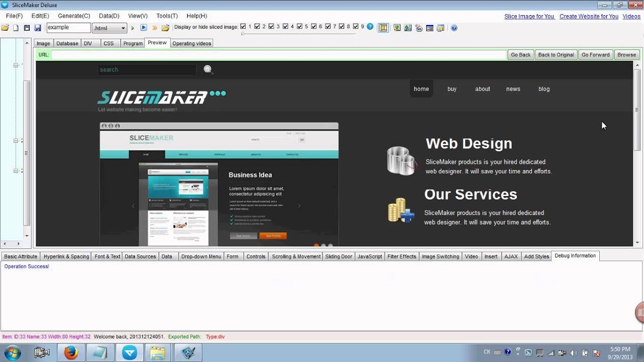Open the blue triangle app taskbar icon
The width and height of the screenshot is (644, 362).
point(129,353)
